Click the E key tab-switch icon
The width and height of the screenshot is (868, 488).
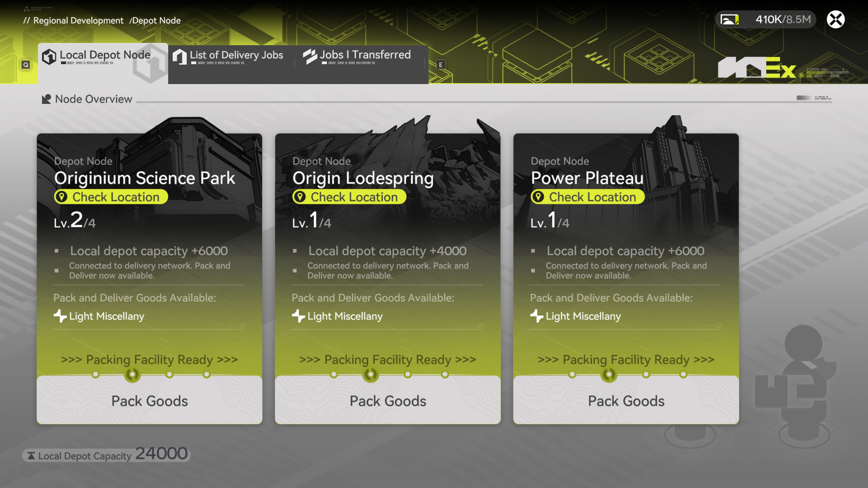pos(440,65)
